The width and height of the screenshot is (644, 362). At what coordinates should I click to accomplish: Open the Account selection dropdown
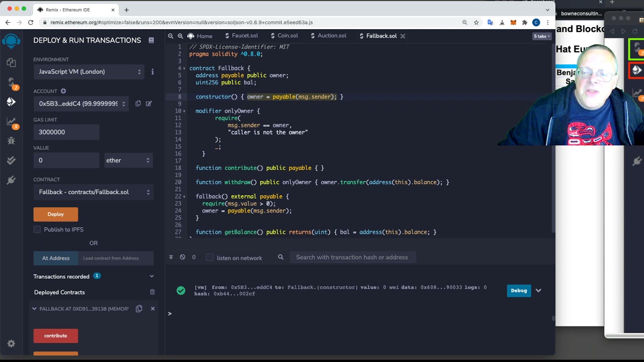(x=81, y=104)
